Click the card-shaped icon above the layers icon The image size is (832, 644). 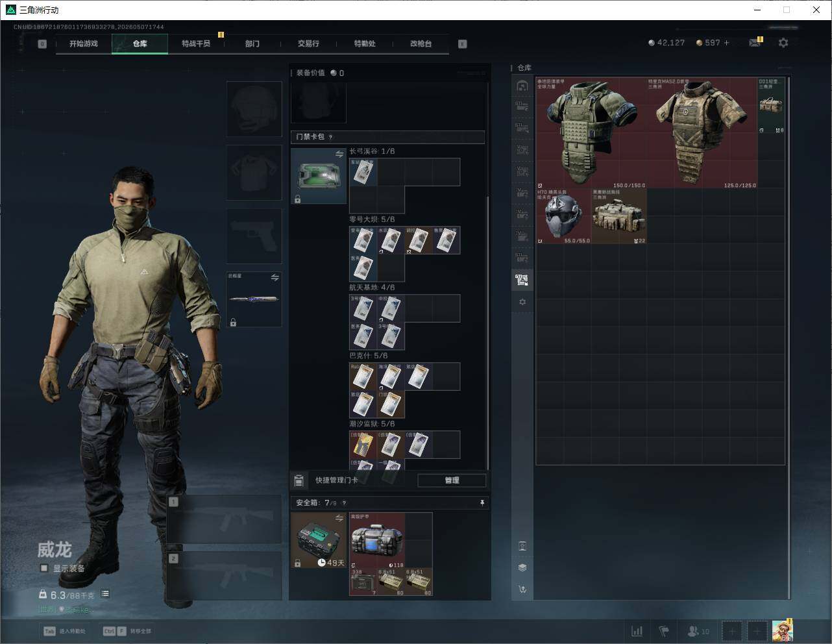(x=522, y=546)
